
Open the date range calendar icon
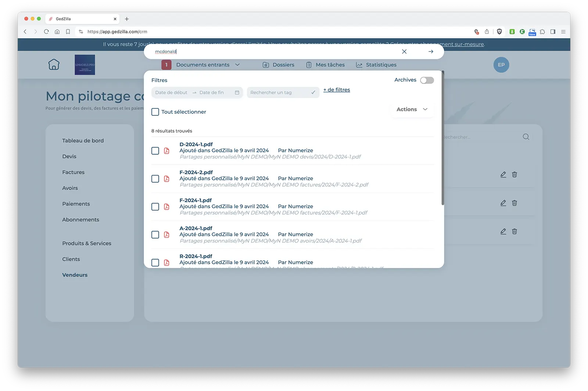point(237,93)
